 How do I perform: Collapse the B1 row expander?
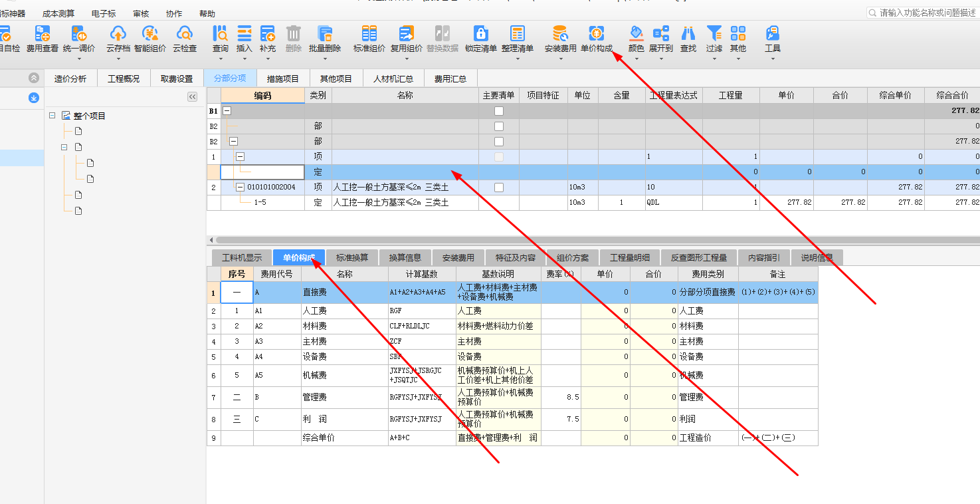[227, 111]
